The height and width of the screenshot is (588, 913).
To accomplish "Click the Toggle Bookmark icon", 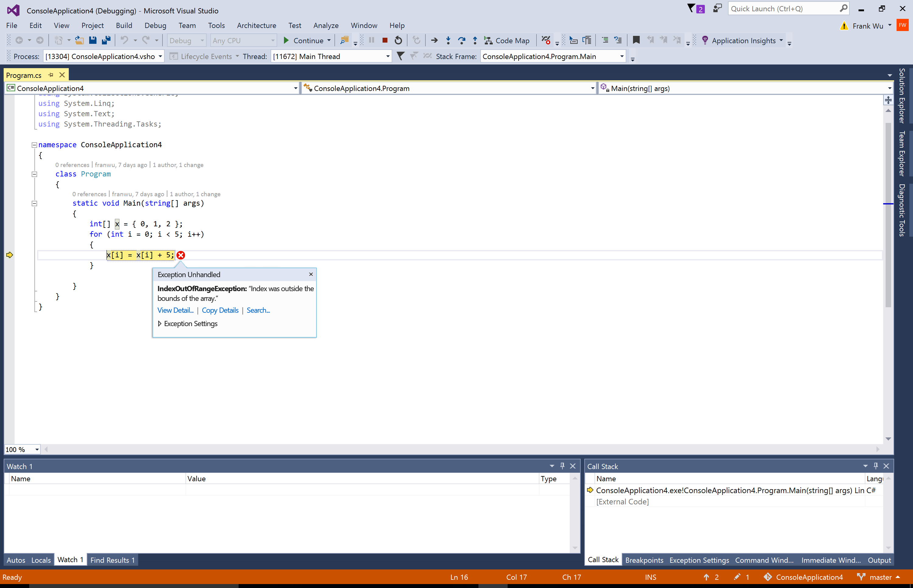I will [636, 40].
